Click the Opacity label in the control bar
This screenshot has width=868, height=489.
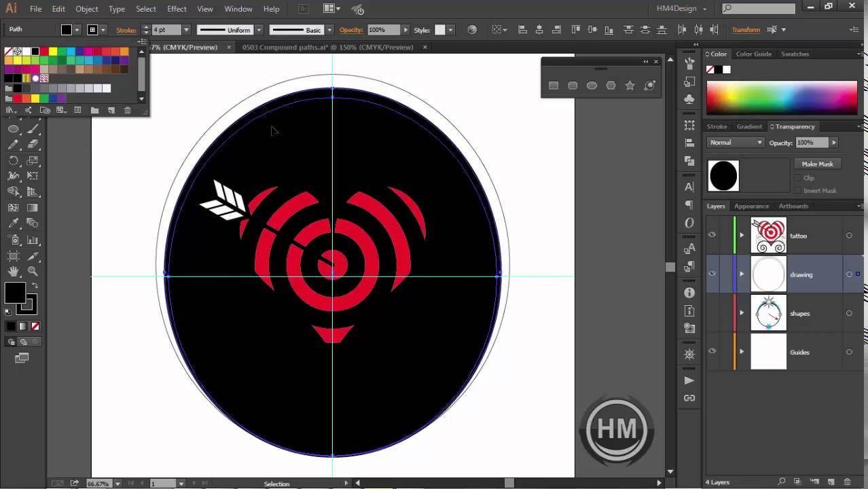point(351,30)
